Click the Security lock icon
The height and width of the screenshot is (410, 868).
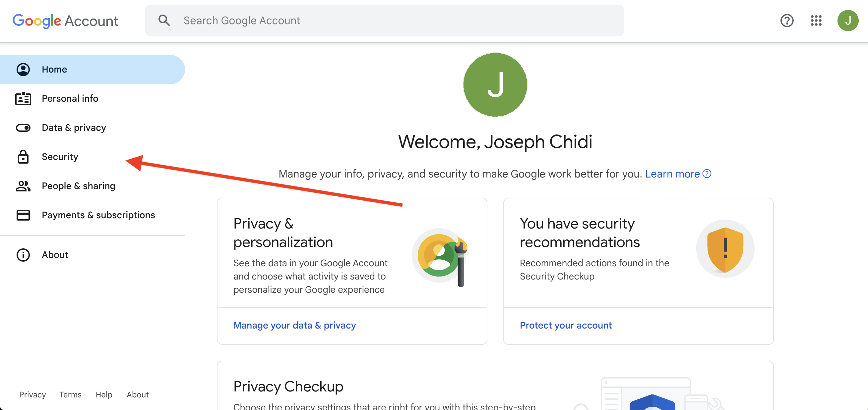23,157
